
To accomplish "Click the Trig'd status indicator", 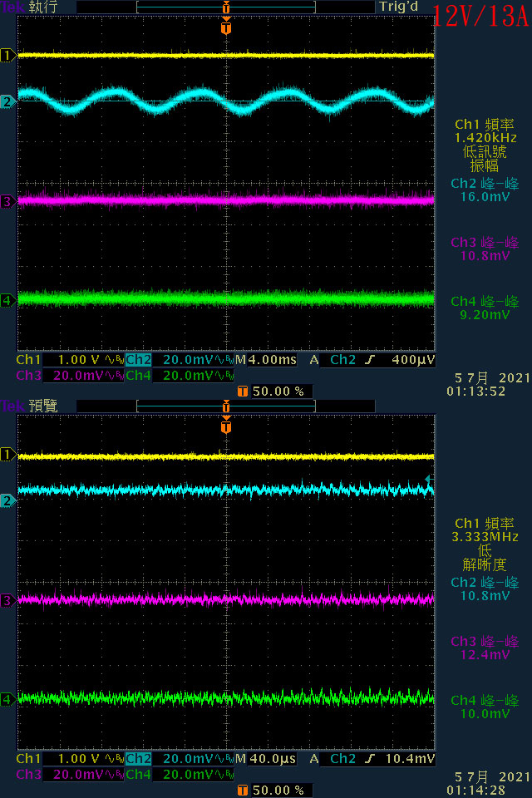I will 399,7.
